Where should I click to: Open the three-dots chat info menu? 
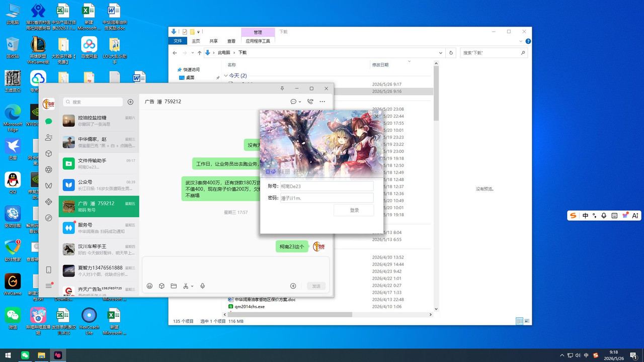323,102
